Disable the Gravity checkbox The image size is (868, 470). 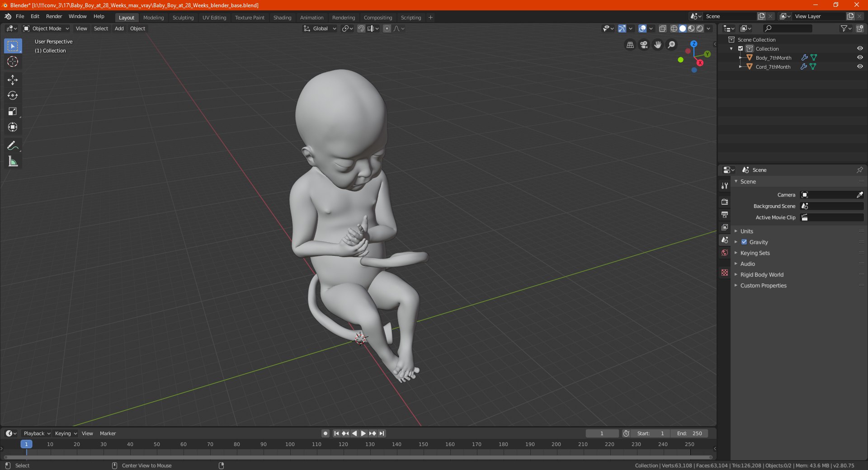coord(744,242)
